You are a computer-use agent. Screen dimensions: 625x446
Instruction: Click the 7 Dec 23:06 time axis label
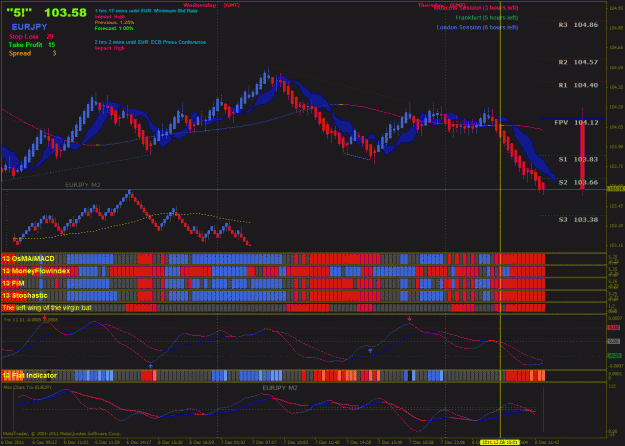tap(455, 442)
